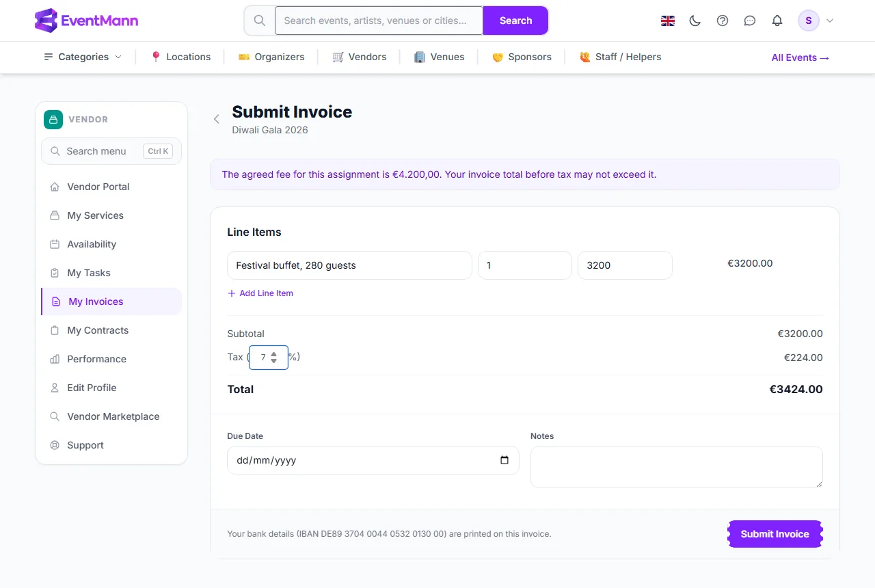Click the line item quantity field
875x588 pixels.
click(x=525, y=265)
